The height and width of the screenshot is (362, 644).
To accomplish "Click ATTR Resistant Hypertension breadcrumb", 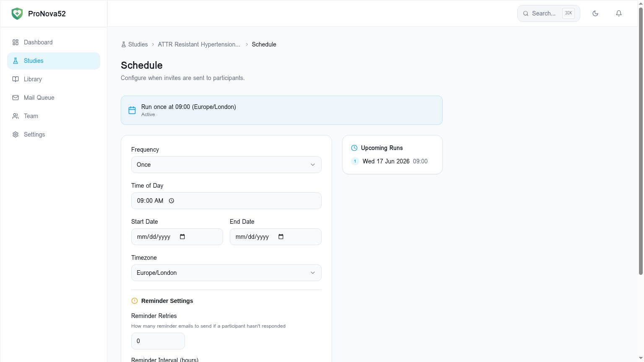I will coord(199,44).
